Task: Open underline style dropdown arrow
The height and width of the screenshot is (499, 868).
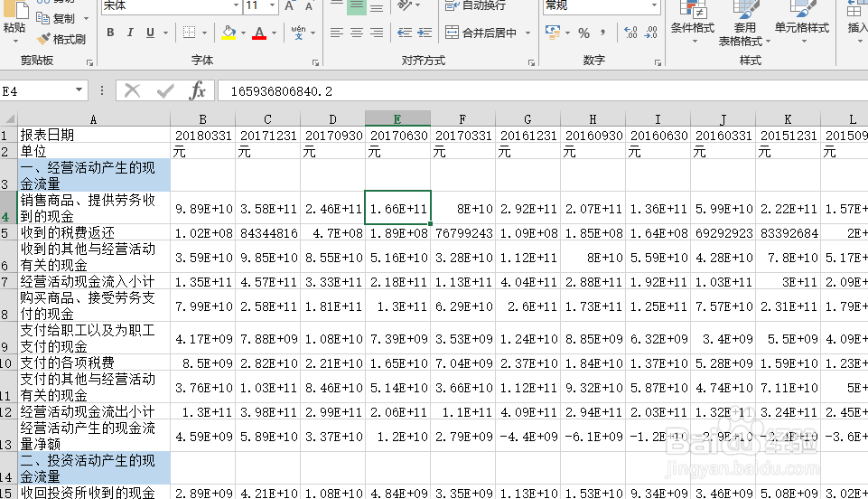Action: (x=165, y=33)
